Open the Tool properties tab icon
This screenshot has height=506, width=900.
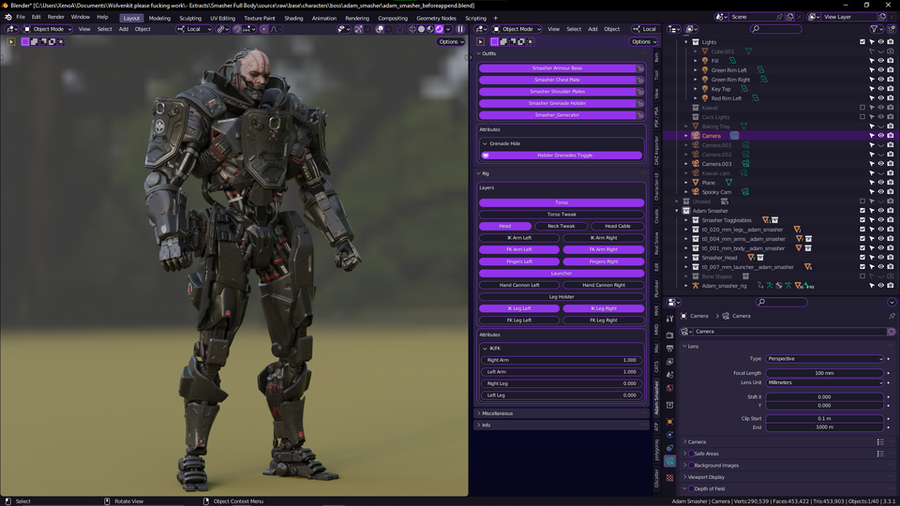[670, 318]
